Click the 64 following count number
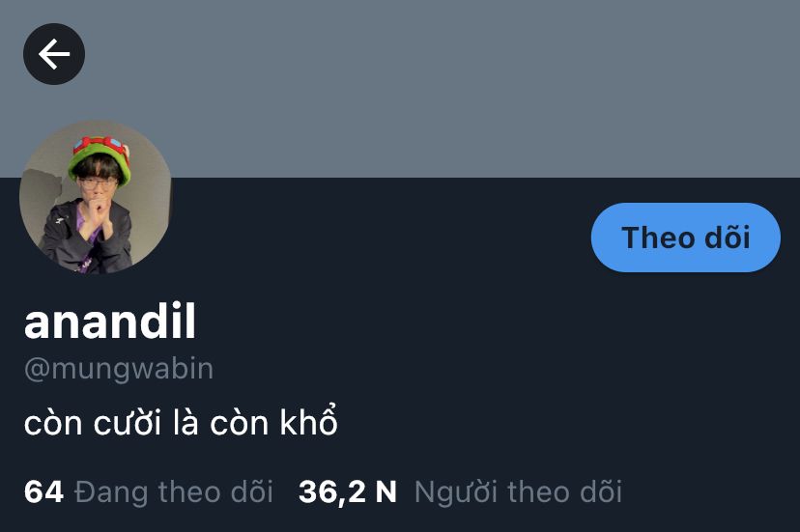This screenshot has width=800, height=532. click(x=43, y=491)
